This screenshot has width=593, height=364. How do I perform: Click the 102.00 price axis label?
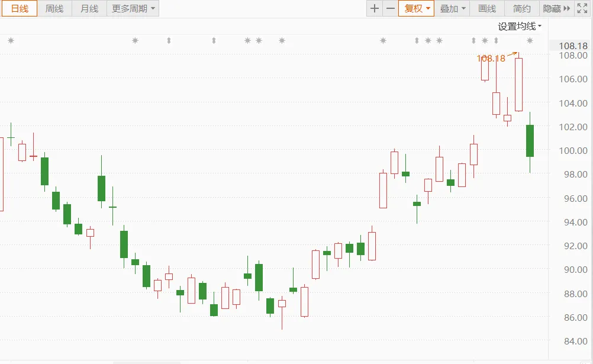tap(573, 127)
